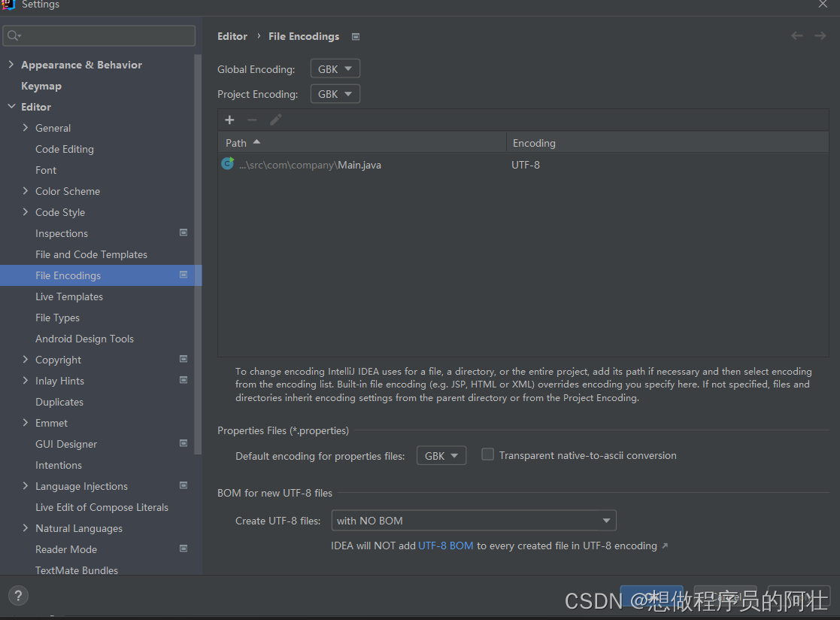Open the Project Encoding dropdown
This screenshot has width=840, height=620.
click(335, 93)
